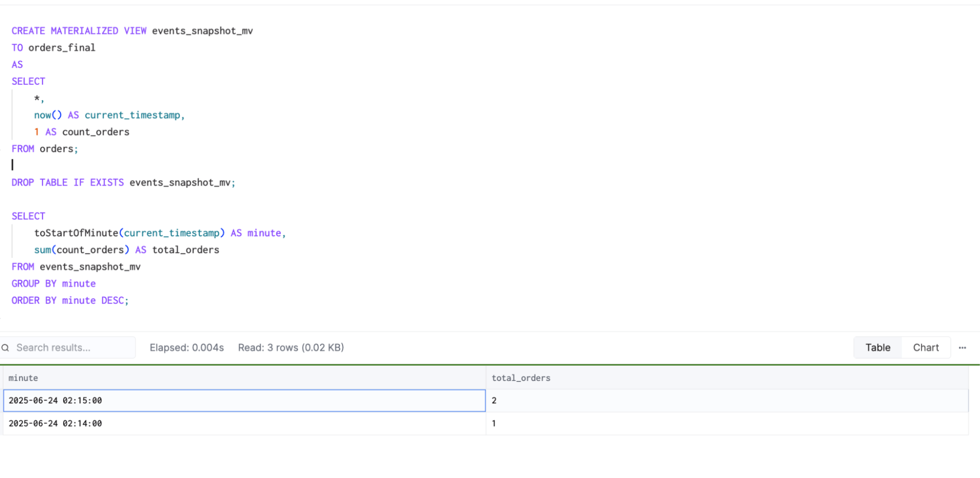Click total_orders value 1
This screenshot has height=478, width=980.
[727, 424]
